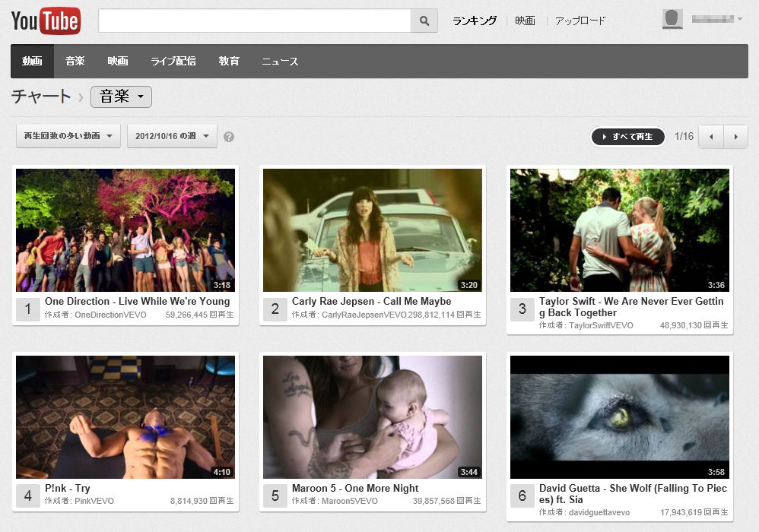Open the help question mark icon
Image resolution: width=759 pixels, height=532 pixels.
click(x=229, y=137)
